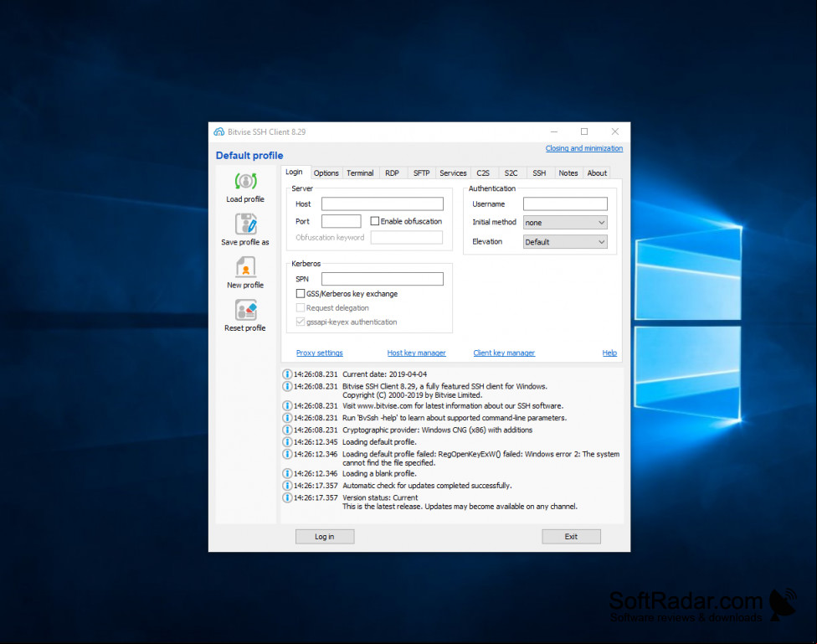
Task: Click the Reset profile icon
Action: [245, 310]
